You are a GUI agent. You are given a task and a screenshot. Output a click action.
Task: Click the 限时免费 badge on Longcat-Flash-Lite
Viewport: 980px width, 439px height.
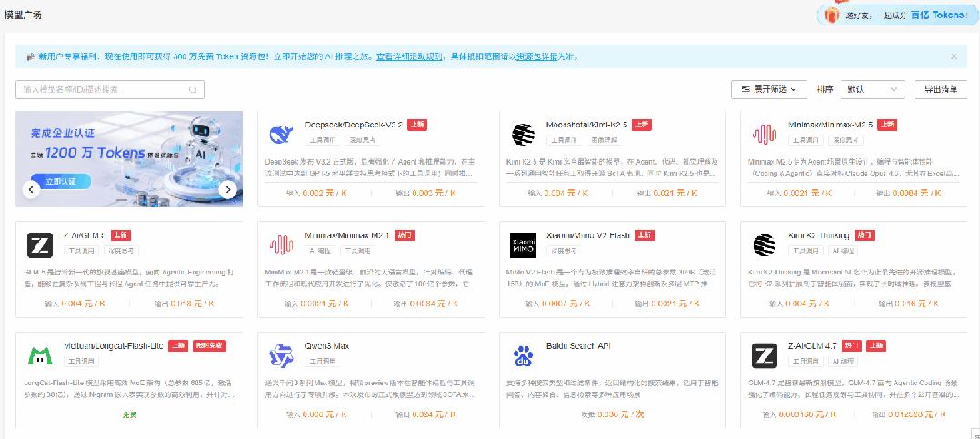pyautogui.click(x=209, y=346)
